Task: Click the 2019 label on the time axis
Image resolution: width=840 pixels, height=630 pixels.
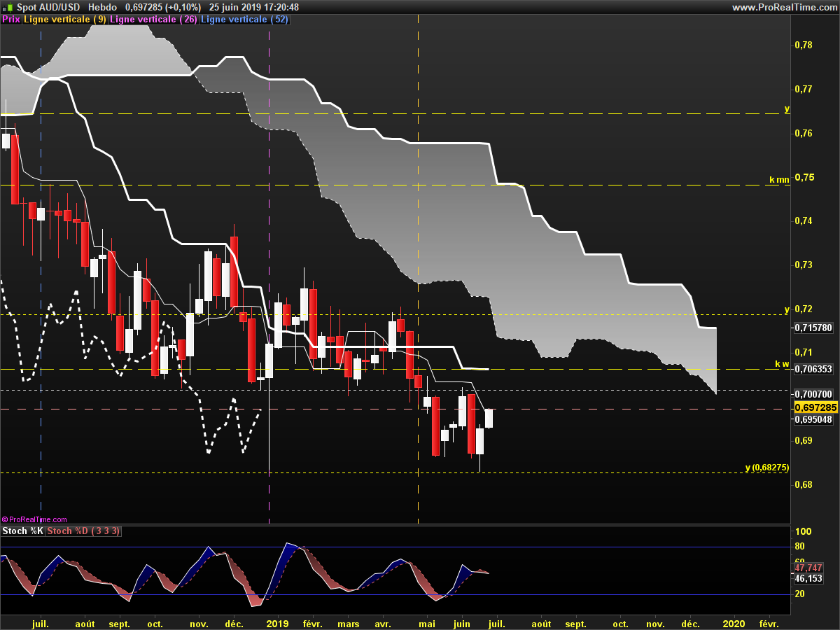Action: (x=278, y=624)
